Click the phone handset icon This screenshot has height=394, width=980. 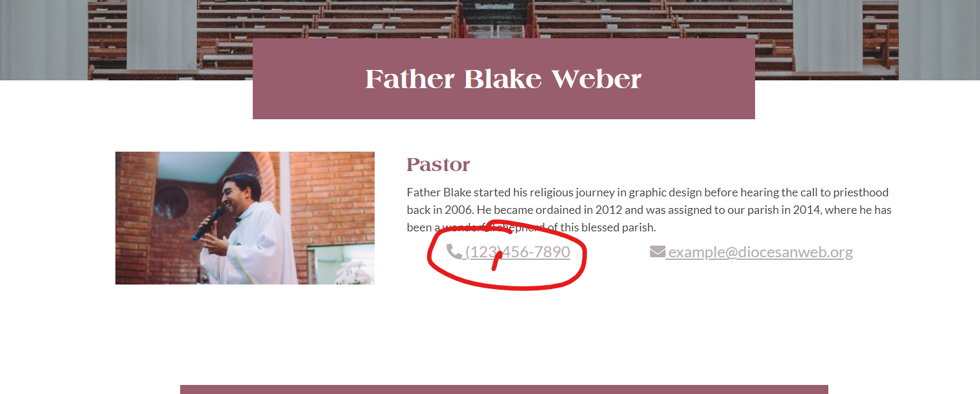(x=454, y=251)
